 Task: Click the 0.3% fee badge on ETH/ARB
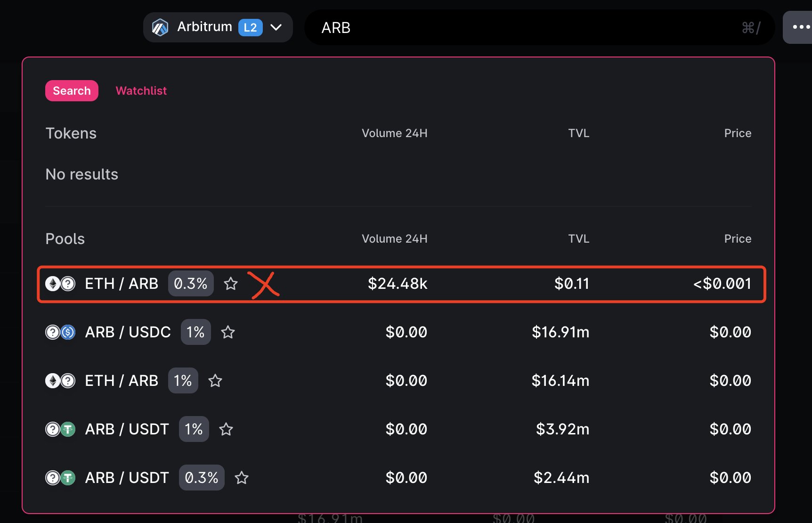[x=190, y=284]
